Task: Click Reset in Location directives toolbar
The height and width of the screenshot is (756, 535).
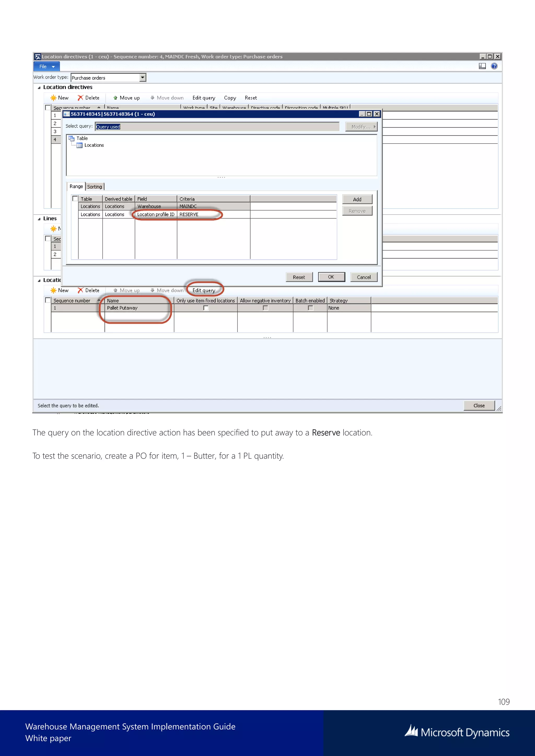Action: [x=251, y=98]
